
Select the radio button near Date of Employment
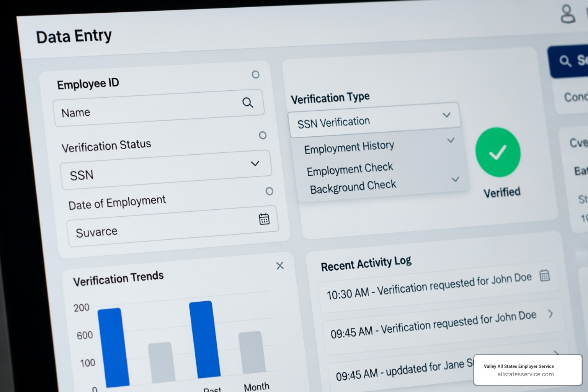coord(269,191)
